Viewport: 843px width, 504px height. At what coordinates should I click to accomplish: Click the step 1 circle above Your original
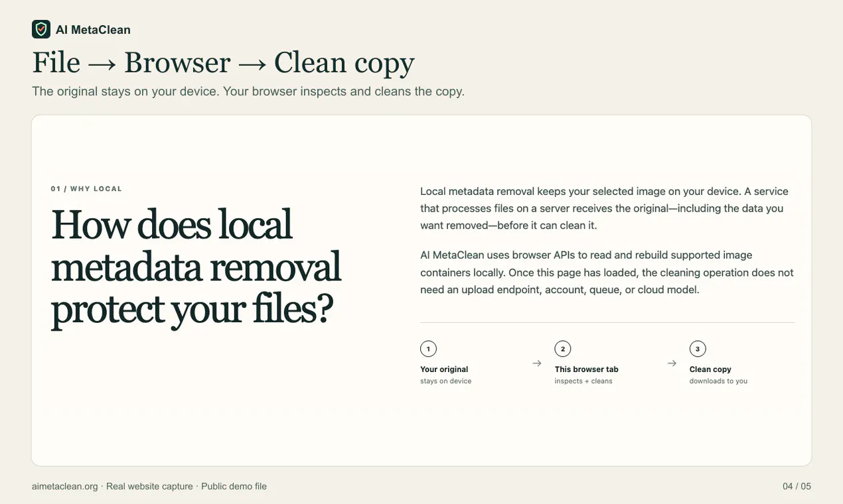click(428, 349)
